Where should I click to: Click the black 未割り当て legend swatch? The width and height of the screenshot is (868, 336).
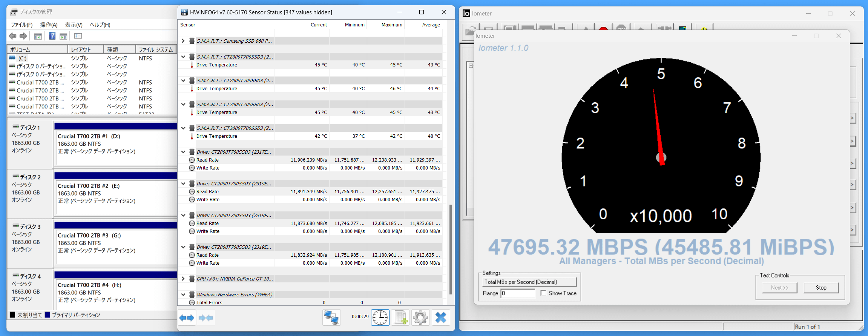(x=12, y=315)
